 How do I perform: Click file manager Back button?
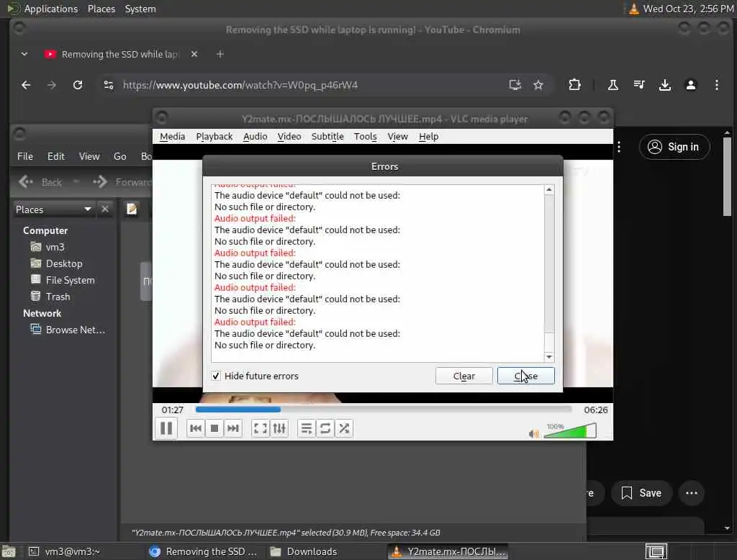(x=40, y=182)
